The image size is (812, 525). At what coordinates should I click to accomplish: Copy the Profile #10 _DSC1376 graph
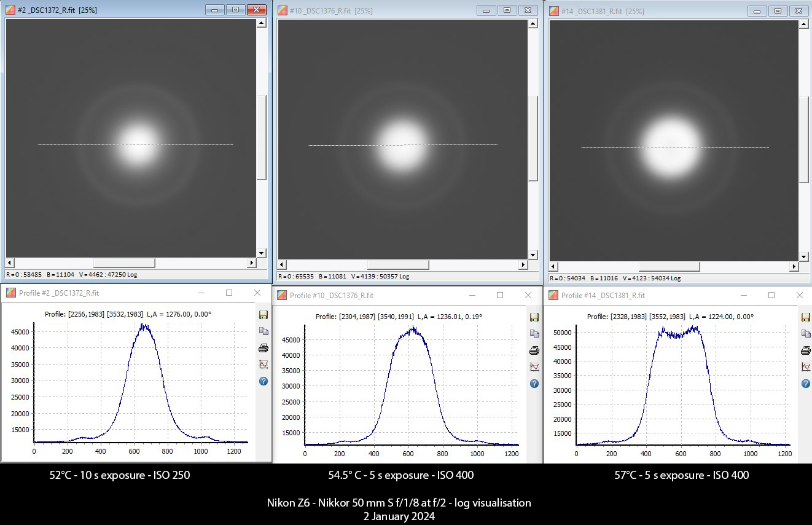[x=534, y=334]
